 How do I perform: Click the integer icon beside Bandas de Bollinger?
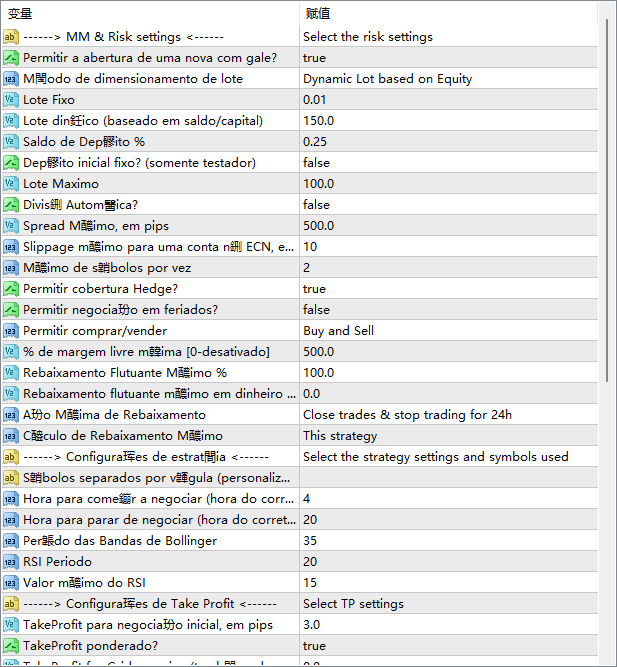click(x=11, y=541)
